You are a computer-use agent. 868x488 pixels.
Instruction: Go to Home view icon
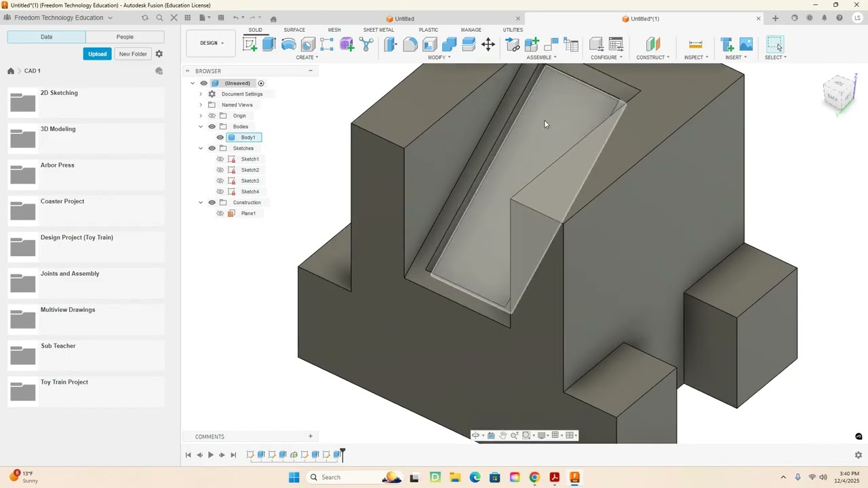(273, 18)
